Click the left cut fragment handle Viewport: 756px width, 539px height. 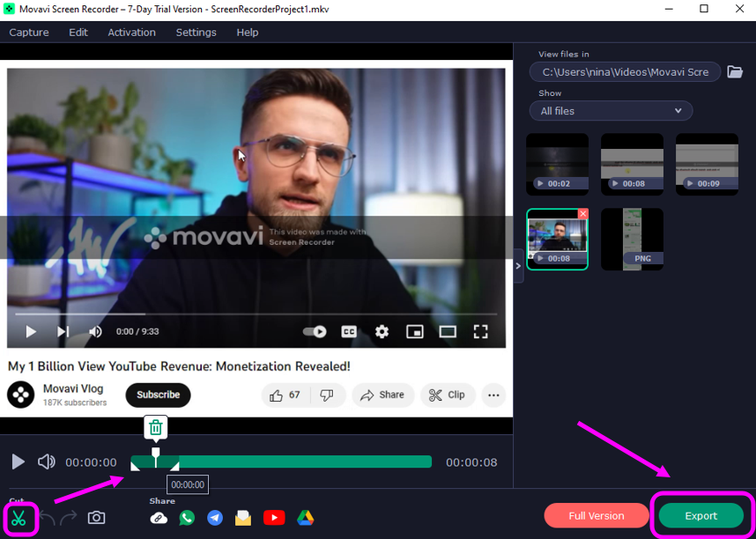point(136,466)
